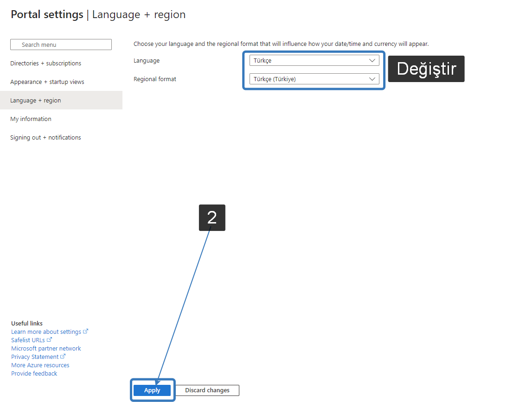
Task: Click the chevron on the Language combo box
Action: click(372, 60)
